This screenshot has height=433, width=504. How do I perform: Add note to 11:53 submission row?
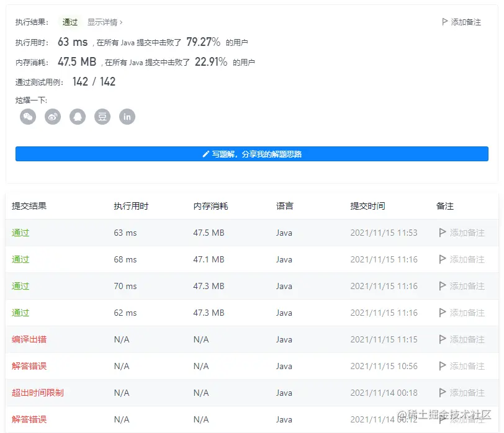point(462,233)
